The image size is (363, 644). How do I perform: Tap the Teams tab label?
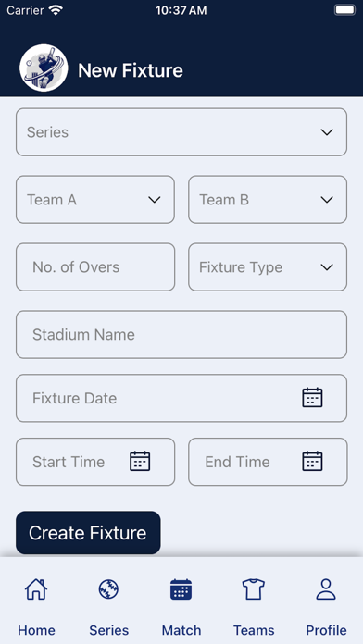254,630
